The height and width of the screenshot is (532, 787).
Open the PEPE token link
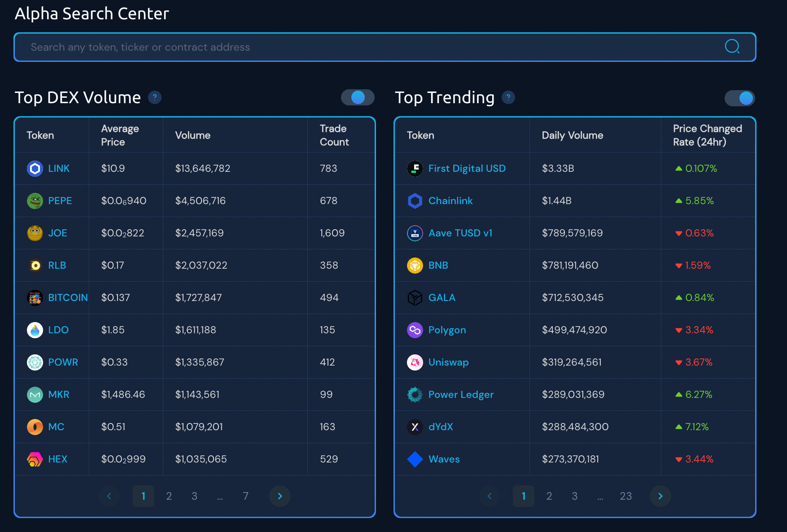pyautogui.click(x=60, y=201)
